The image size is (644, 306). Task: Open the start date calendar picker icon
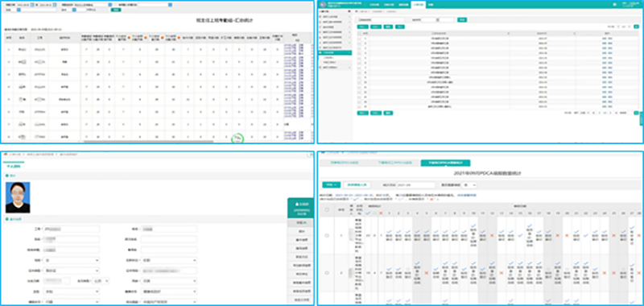point(32,5)
